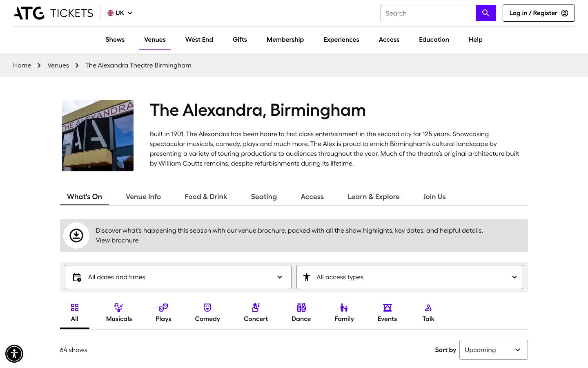Filter by Musicals category icon
Screen dimensions: 588x368
[119, 307]
